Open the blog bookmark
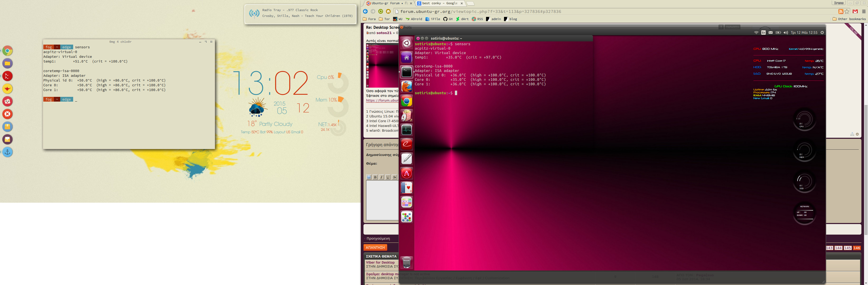Image resolution: width=868 pixels, height=285 pixels. [x=511, y=19]
